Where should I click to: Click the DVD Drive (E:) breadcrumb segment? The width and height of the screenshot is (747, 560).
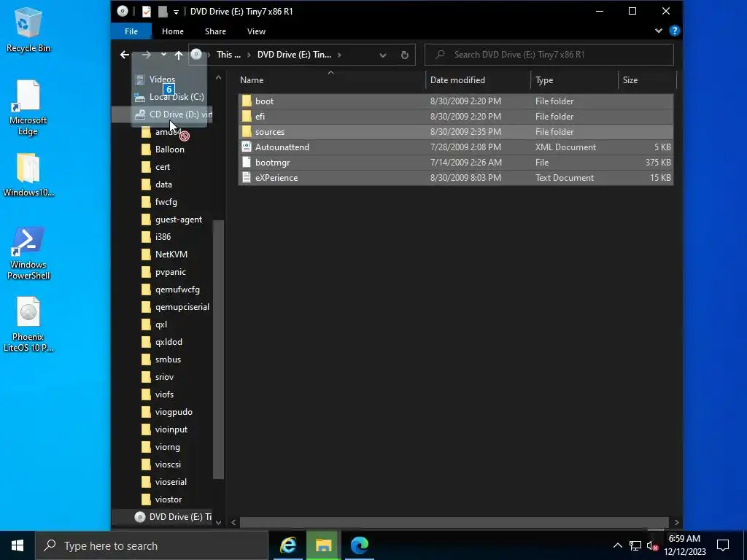pyautogui.click(x=294, y=55)
